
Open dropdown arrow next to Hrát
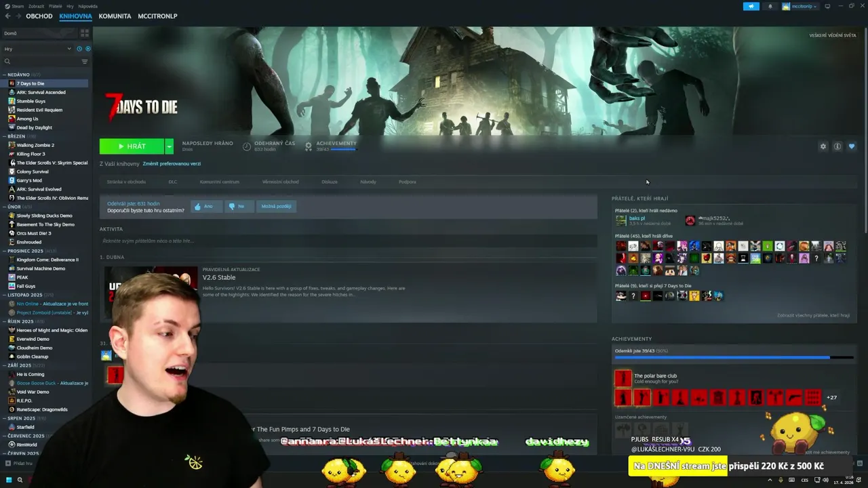coord(169,146)
